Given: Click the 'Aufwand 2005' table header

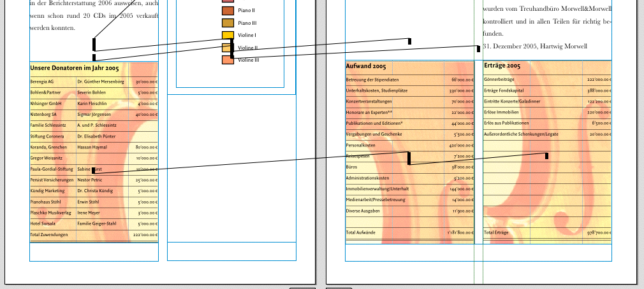Looking at the screenshot, I should tap(366, 66).
